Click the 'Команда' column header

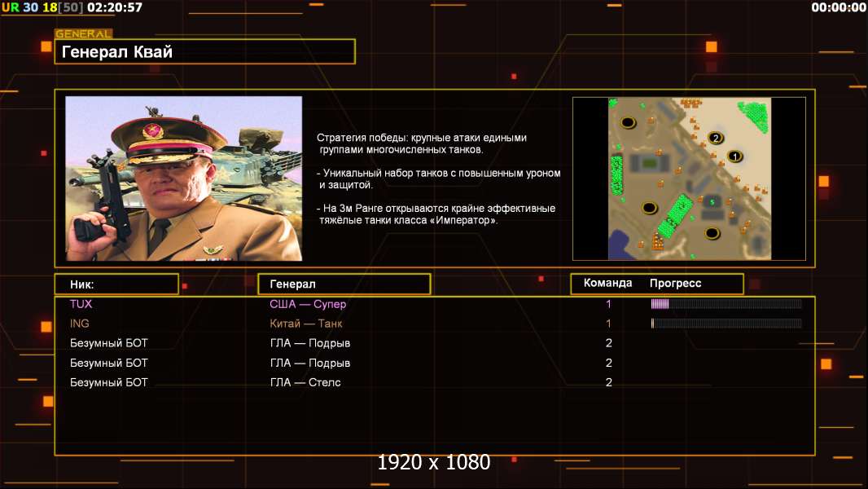[x=607, y=283]
